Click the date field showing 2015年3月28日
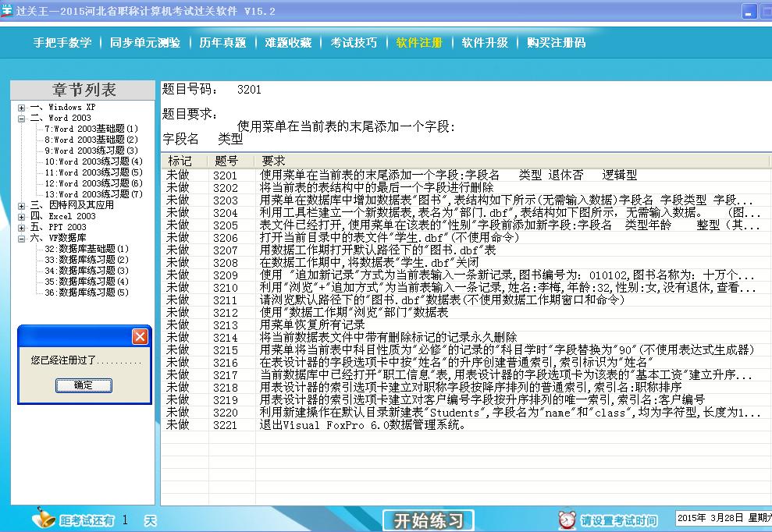 point(722,519)
